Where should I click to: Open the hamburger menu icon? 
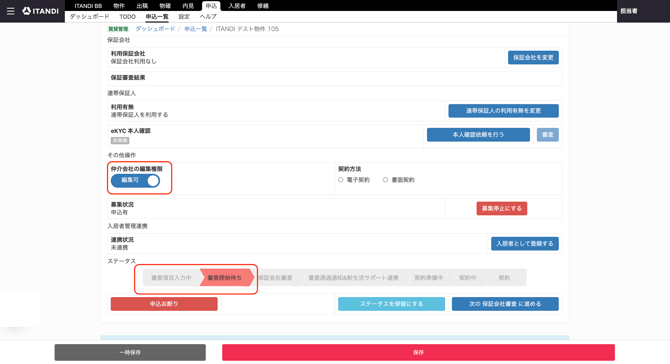click(x=11, y=11)
